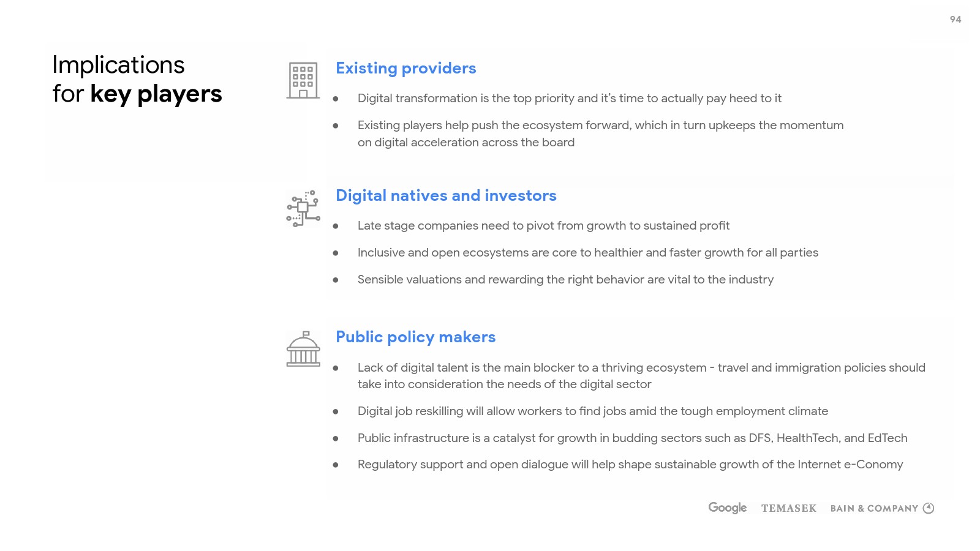Click the regulatory support and open dialogue bullet
Screen dimensions: 980x551
pos(630,464)
